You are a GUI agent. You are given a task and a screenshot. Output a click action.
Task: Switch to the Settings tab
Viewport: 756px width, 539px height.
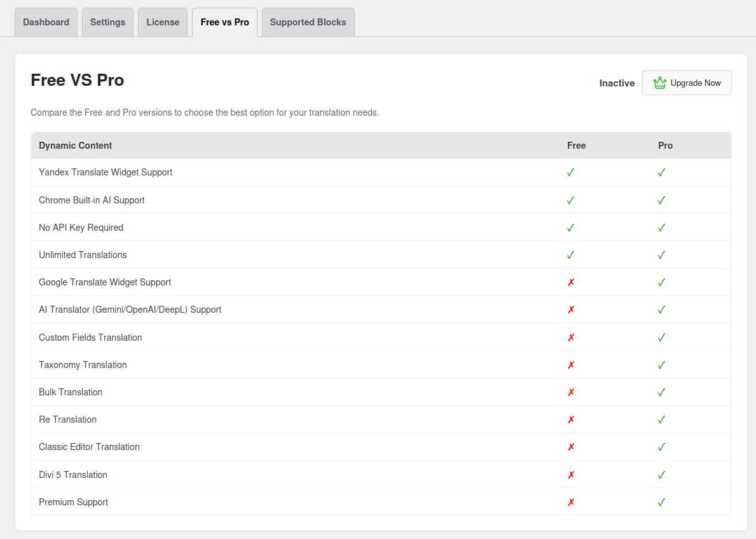point(107,22)
